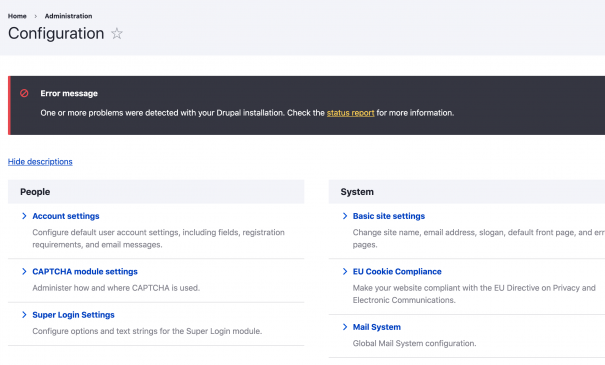605x365 pixels.
Task: Click the 'Make your website compliant' description
Action: pyautogui.click(x=474, y=294)
